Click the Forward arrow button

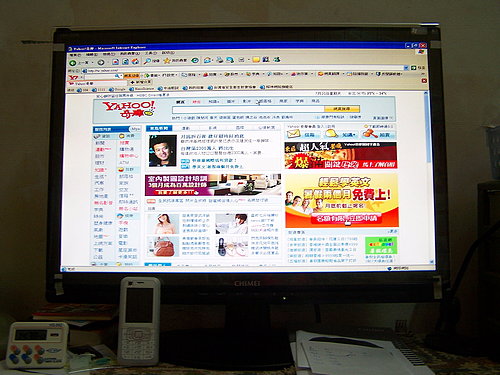pos(101,62)
